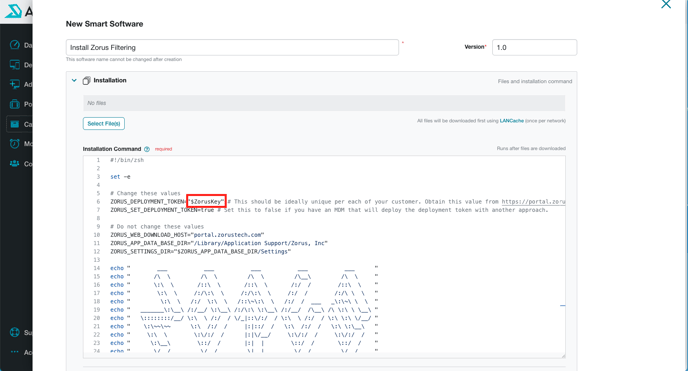Click the Version input field
688x371 pixels.
pos(534,47)
